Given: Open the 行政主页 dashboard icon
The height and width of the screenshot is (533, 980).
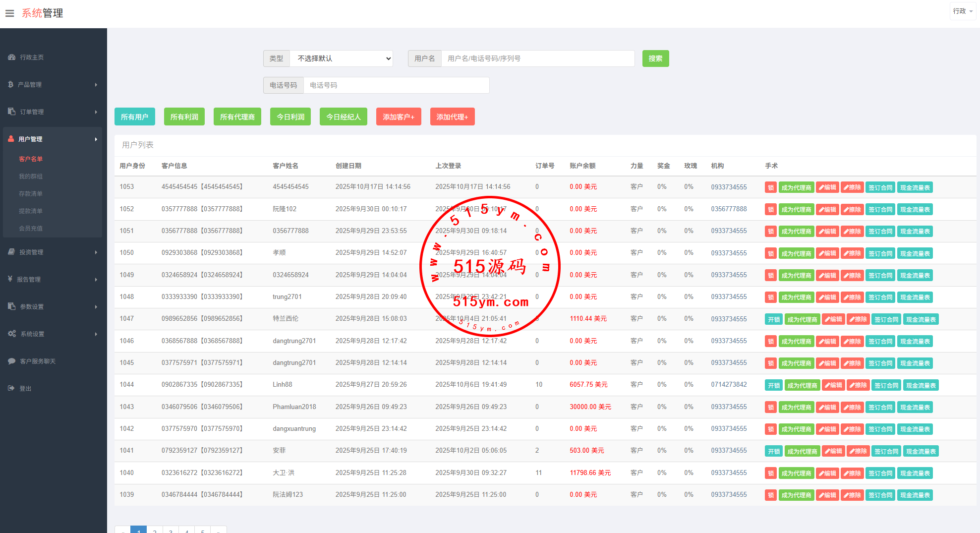Looking at the screenshot, I should click(12, 58).
